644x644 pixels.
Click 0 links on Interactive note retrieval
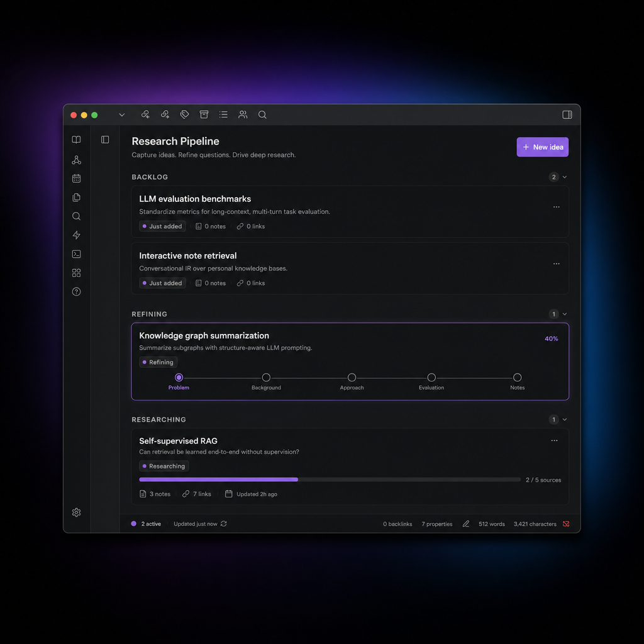(x=251, y=283)
